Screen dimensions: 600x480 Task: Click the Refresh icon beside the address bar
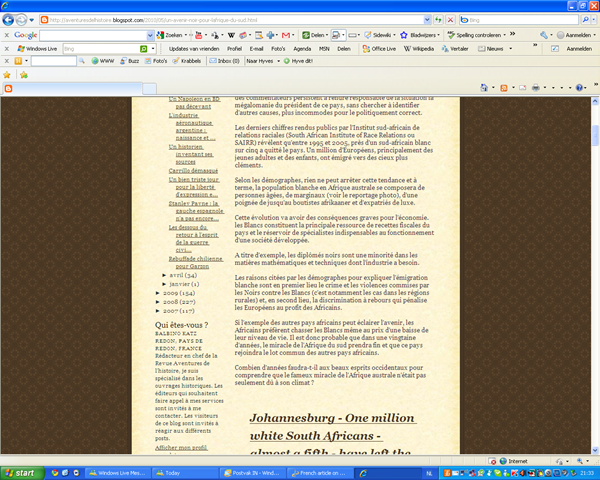coord(438,20)
